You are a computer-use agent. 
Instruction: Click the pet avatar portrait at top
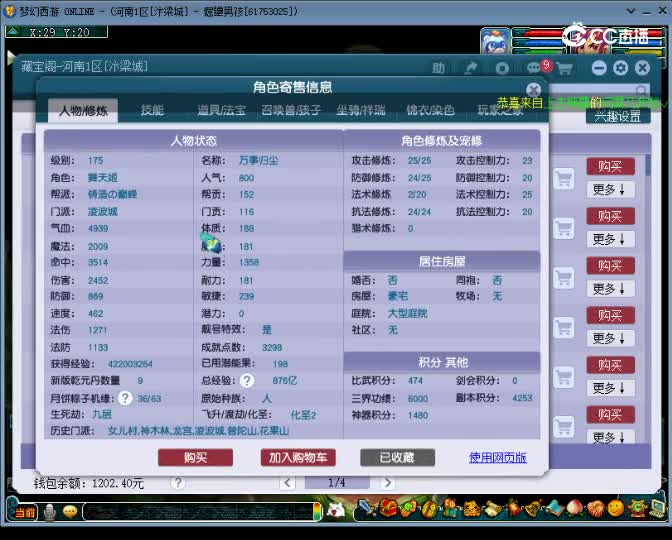(495, 41)
